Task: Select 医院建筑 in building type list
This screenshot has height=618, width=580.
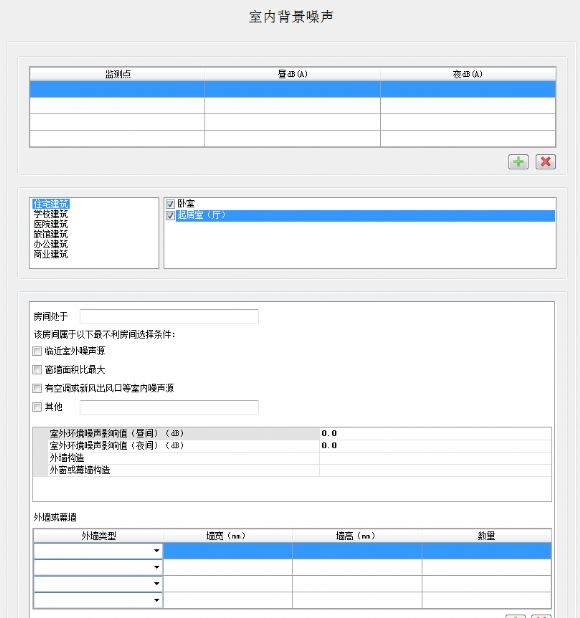Action: pyautogui.click(x=51, y=224)
